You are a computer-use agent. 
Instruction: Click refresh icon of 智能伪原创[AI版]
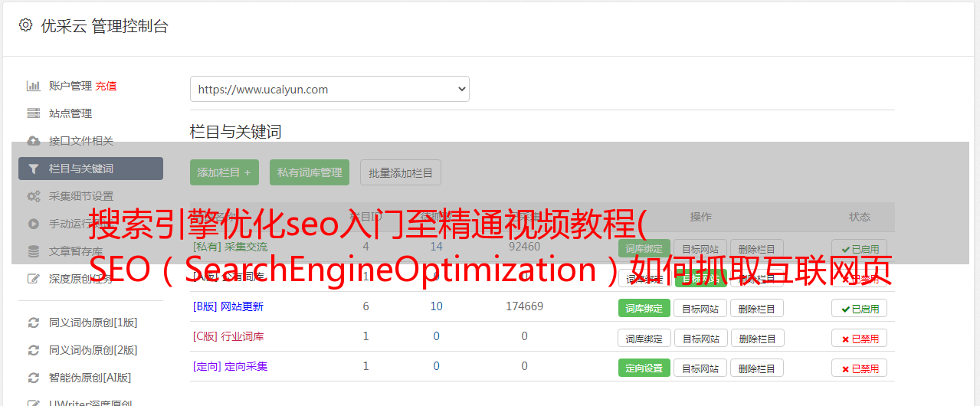pos(33,378)
